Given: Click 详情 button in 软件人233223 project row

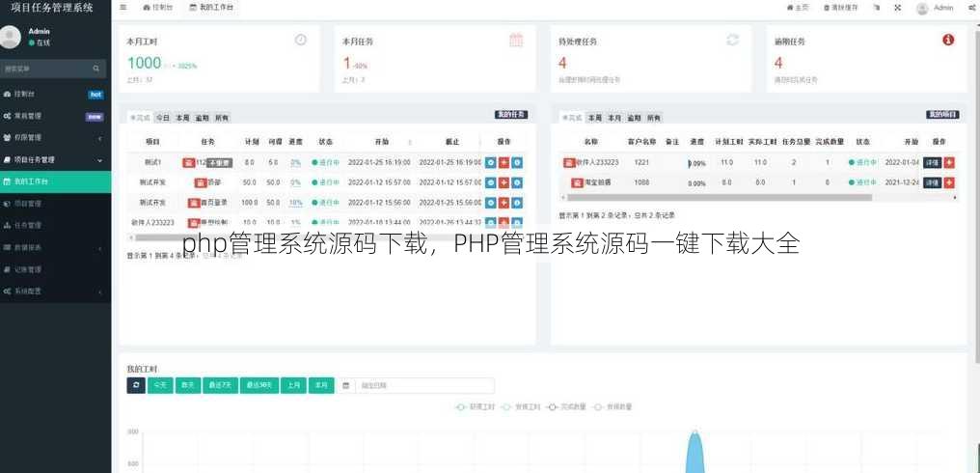Looking at the screenshot, I should (x=933, y=163).
